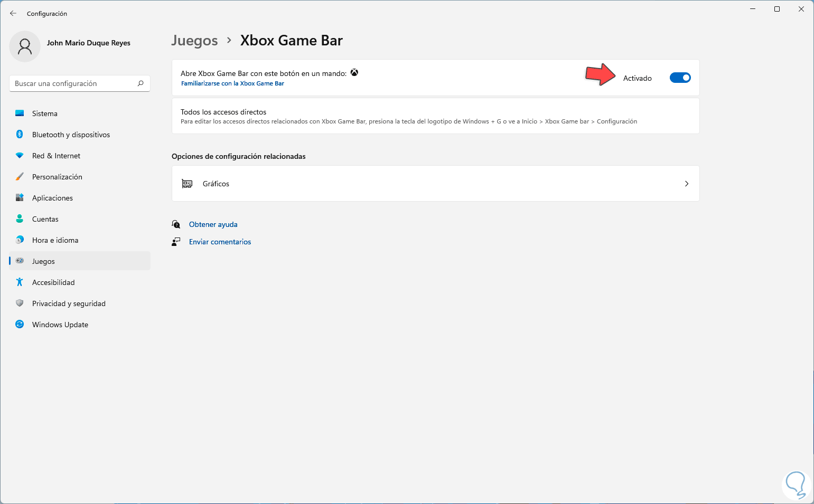The height and width of the screenshot is (504, 814).
Task: Click the Cuentas person icon
Action: coord(20,219)
